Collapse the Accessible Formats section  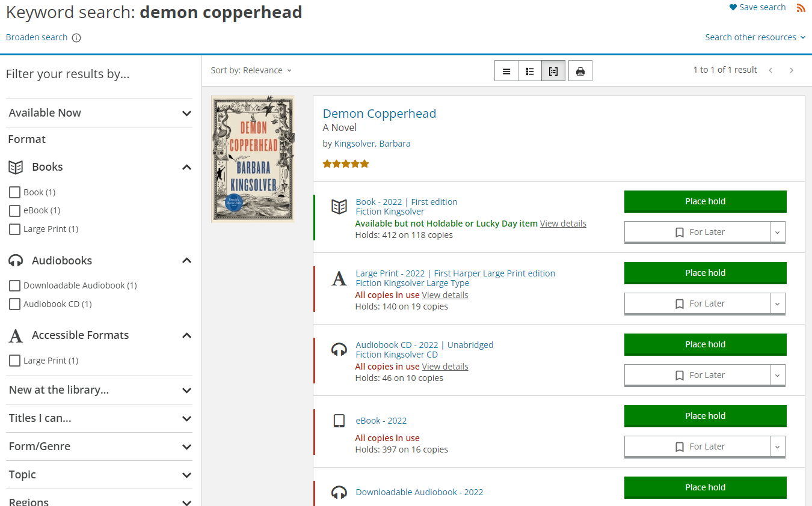point(187,335)
